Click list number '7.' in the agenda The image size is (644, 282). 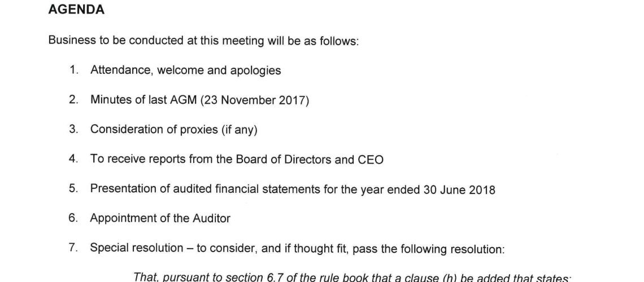(x=74, y=248)
